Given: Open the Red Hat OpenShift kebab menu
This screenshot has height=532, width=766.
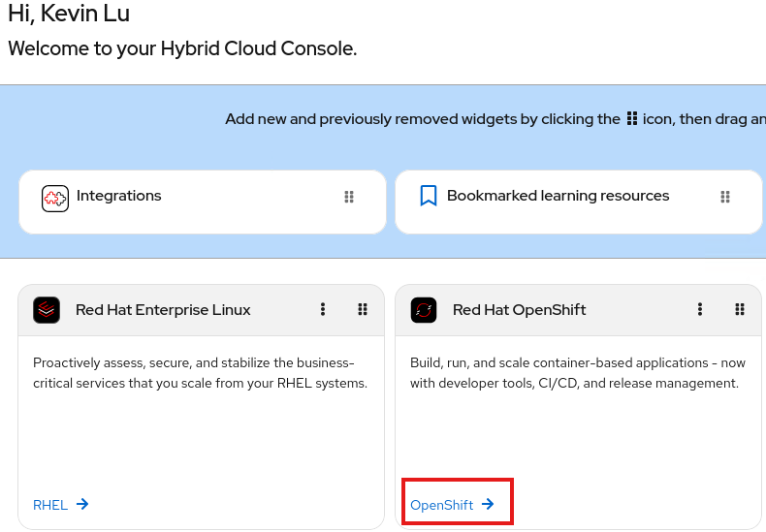Looking at the screenshot, I should [x=699, y=309].
